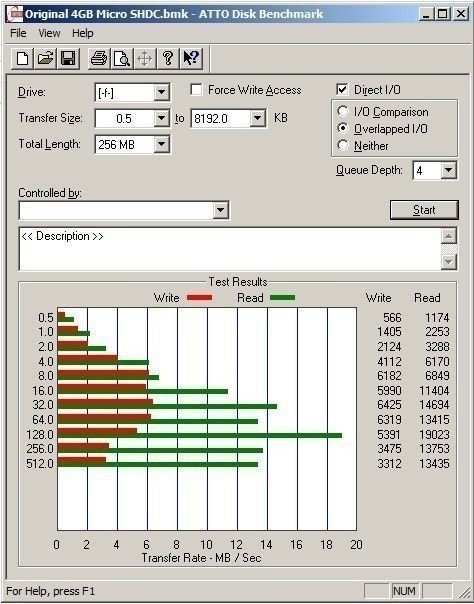Viewport: 474px width, 604px height.
Task: Click the four-arrow move toolbar icon
Action: pyautogui.click(x=145, y=59)
